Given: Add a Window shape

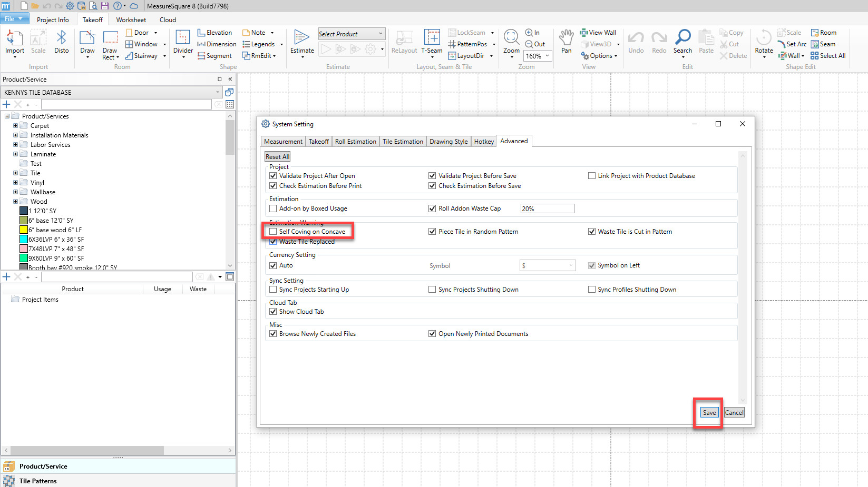Looking at the screenshot, I should [x=142, y=44].
